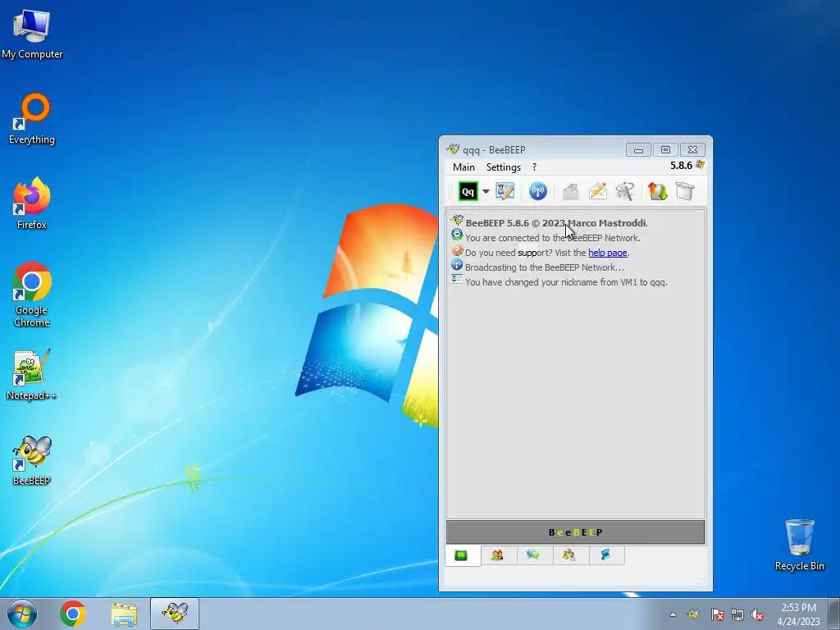The width and height of the screenshot is (840, 630).
Task: Open File Explorer from the taskbar
Action: tap(124, 614)
